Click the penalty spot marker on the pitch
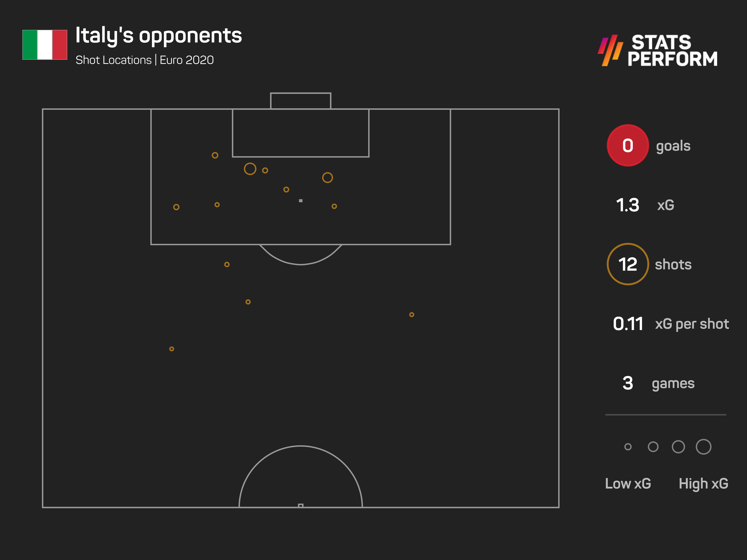Viewport: 747px width, 560px height. 300,201
